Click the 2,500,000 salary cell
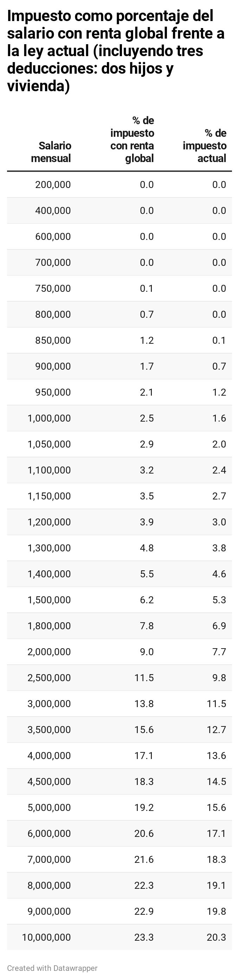Image resolution: width=239 pixels, height=980 pixels. (x=49, y=678)
